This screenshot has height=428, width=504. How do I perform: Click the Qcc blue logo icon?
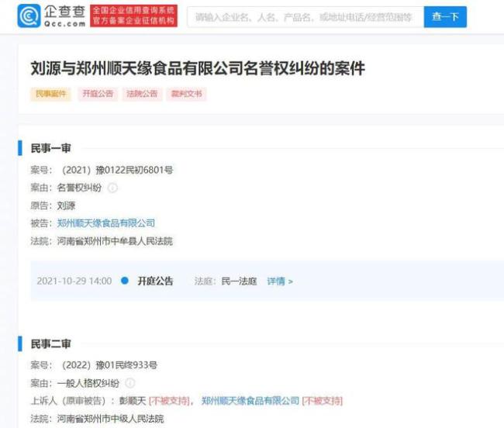pos(29,16)
